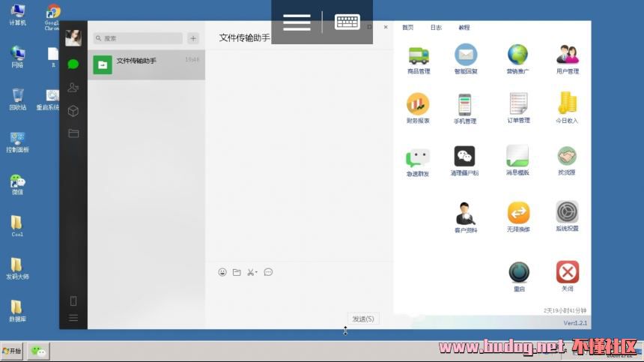Open WeChat contacts sidebar icon
This screenshot has height=362, width=644.
coord(73,88)
